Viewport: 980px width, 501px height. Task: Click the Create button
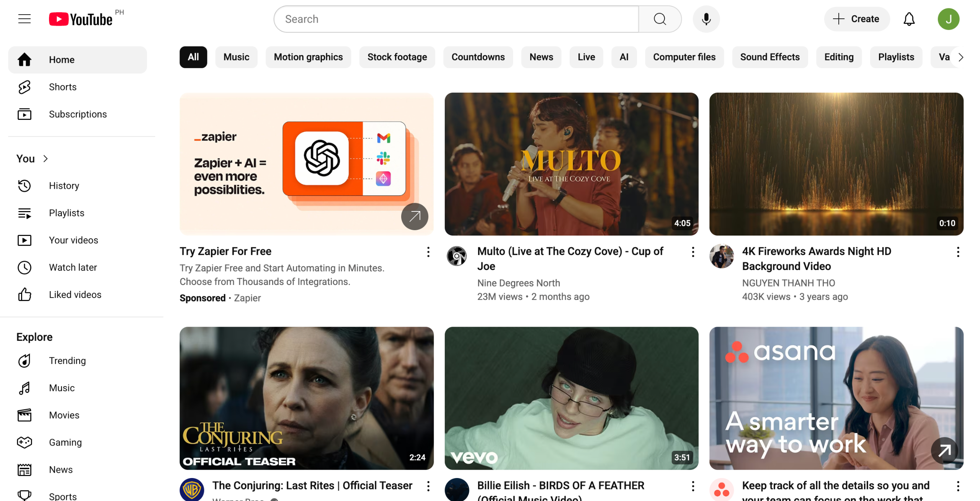(x=857, y=19)
